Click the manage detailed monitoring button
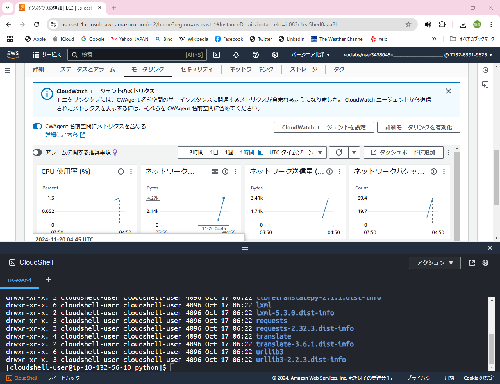The width and height of the screenshot is (500, 384). click(x=419, y=127)
